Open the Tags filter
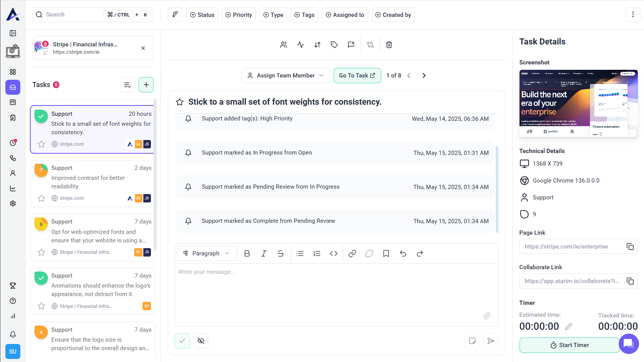 (304, 15)
